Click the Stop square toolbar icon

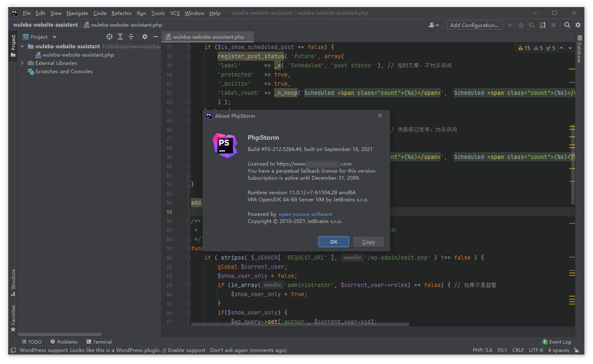553,25
